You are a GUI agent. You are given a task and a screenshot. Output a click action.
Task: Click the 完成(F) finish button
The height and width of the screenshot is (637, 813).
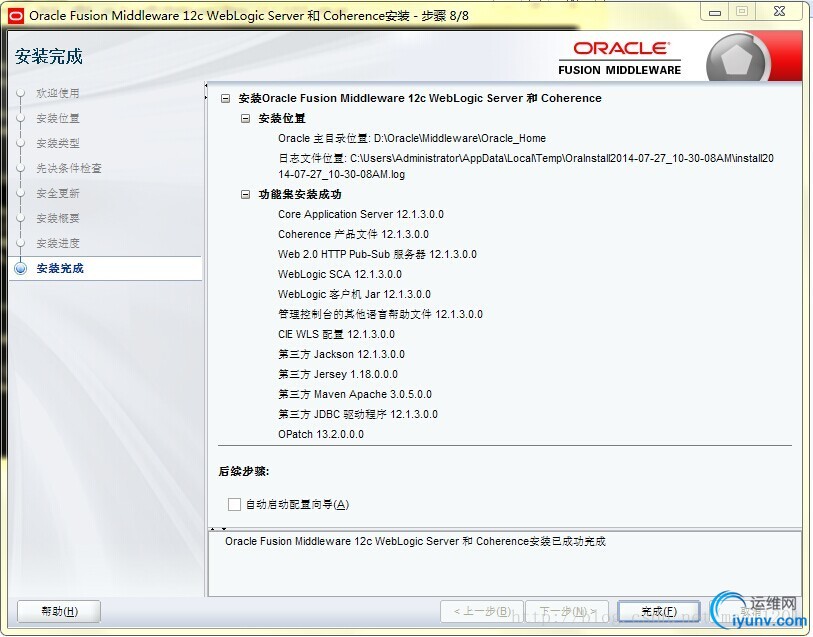click(659, 612)
